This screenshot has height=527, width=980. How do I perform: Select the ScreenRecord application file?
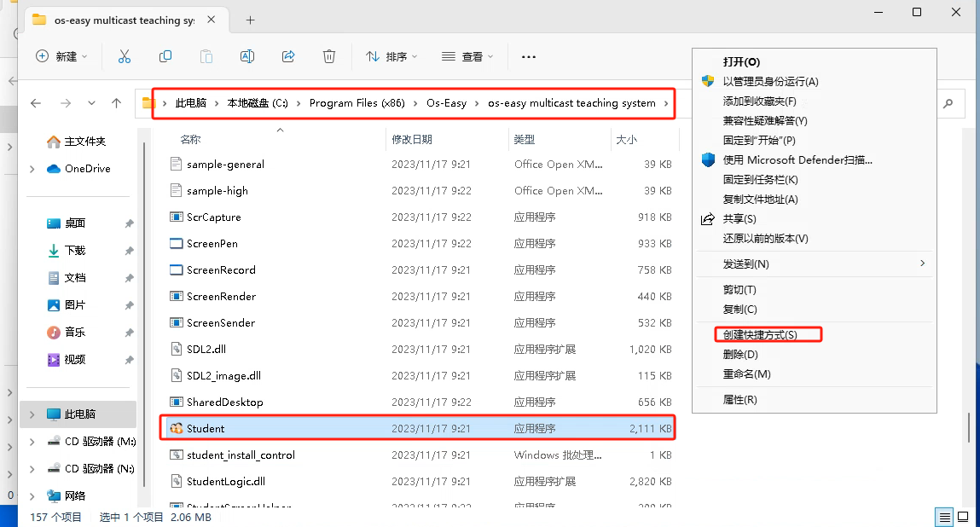click(x=221, y=270)
